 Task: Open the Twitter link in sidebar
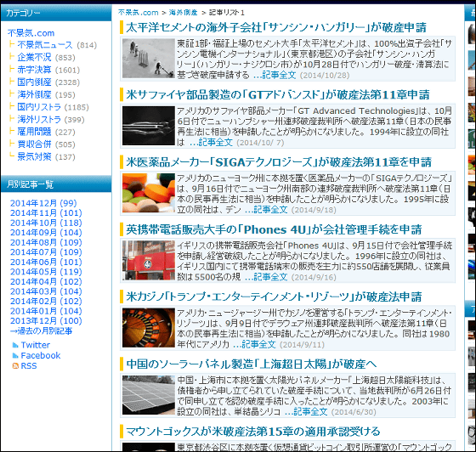pos(35,345)
